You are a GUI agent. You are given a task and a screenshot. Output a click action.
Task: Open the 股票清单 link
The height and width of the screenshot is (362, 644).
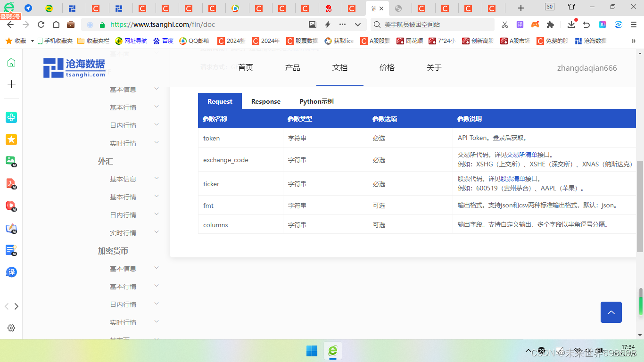pos(513,179)
